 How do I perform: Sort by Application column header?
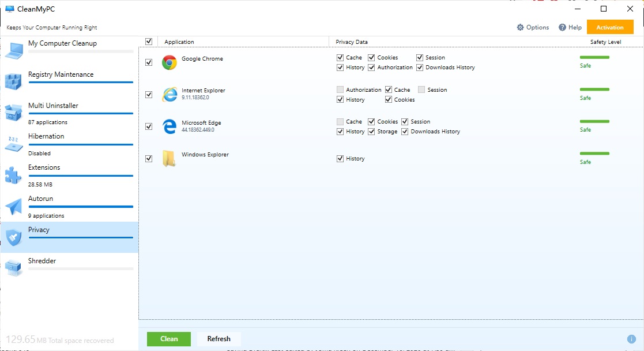point(179,42)
